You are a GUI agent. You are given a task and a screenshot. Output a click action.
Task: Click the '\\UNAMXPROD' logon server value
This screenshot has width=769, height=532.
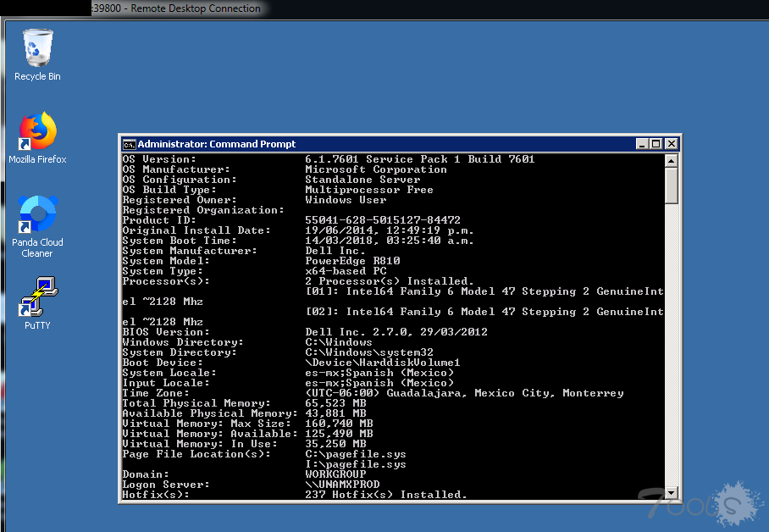[342, 485]
